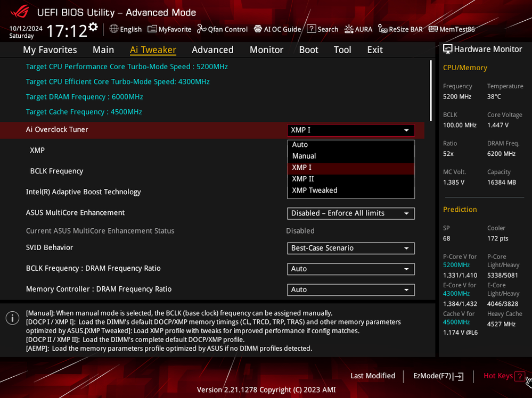Screen dimensions: 532x398
Task: Open Memory Controller : DRAM Frequency Ratio dropdown
Action: point(351,290)
